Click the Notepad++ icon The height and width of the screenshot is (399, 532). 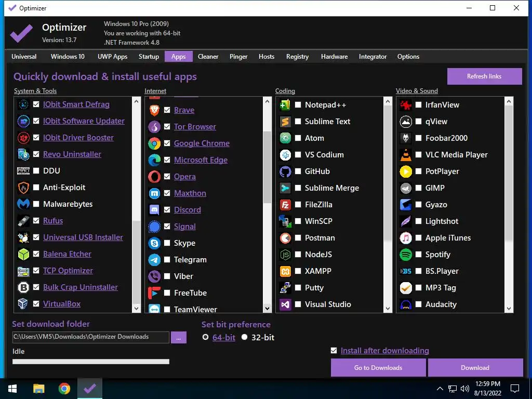[x=285, y=105]
